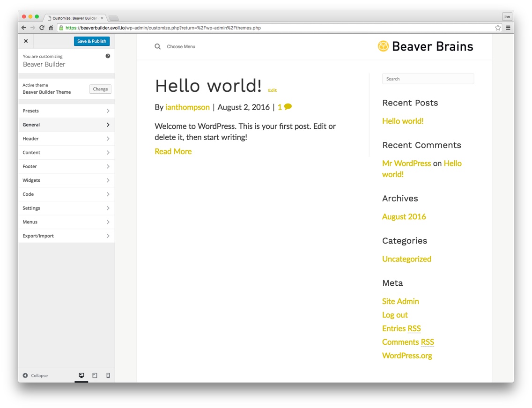Click the customizer help question mark icon
Screen dimensions: 532x408
click(108, 56)
